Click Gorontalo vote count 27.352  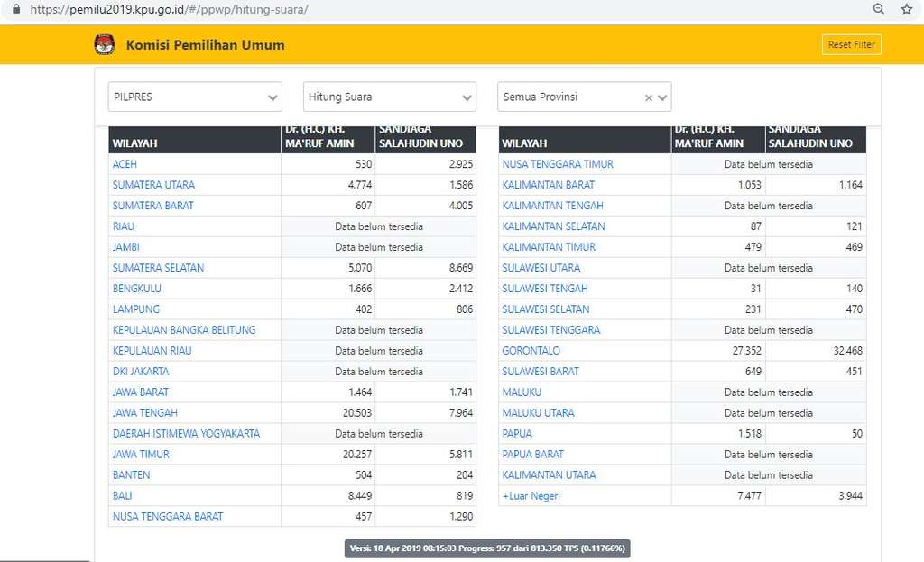point(746,351)
